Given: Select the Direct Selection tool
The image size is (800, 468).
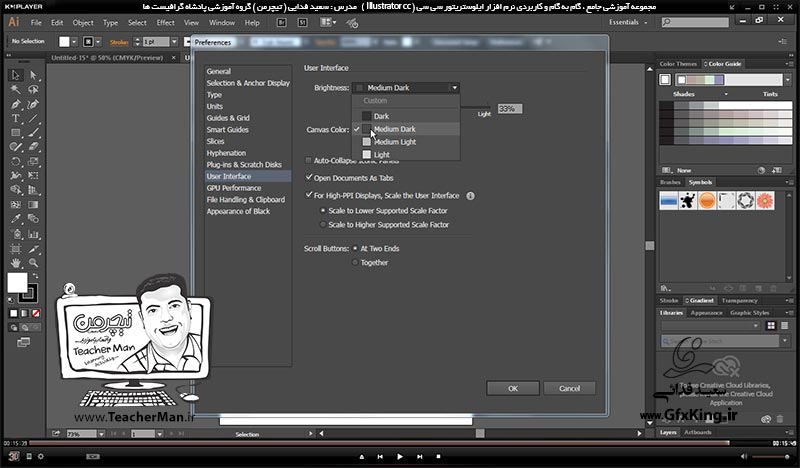Looking at the screenshot, I should click(x=33, y=75).
